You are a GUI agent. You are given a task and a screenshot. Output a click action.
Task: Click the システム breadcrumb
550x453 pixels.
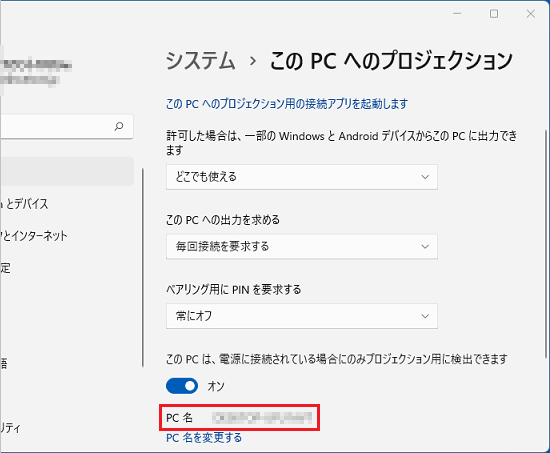point(200,61)
